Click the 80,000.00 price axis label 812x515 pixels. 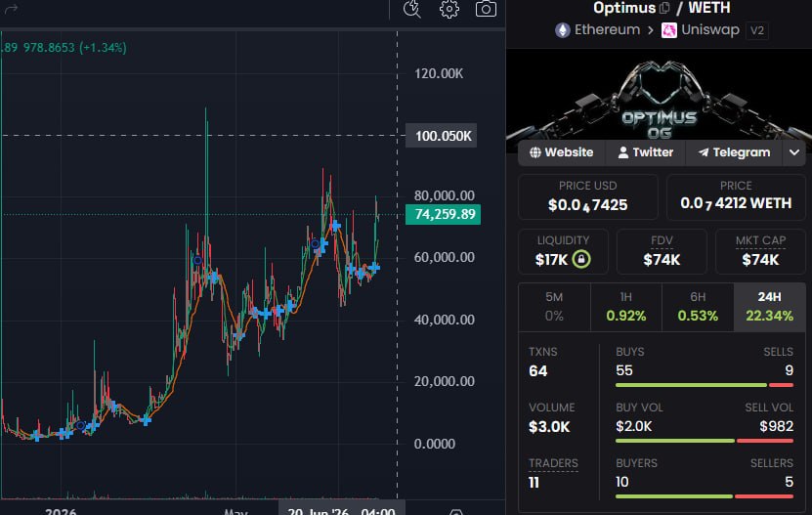pyautogui.click(x=445, y=195)
